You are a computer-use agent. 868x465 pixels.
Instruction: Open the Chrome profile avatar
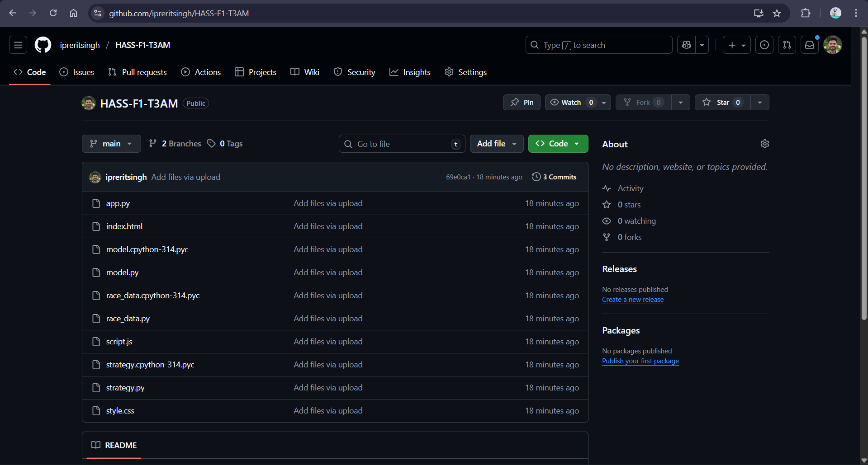[x=835, y=13]
